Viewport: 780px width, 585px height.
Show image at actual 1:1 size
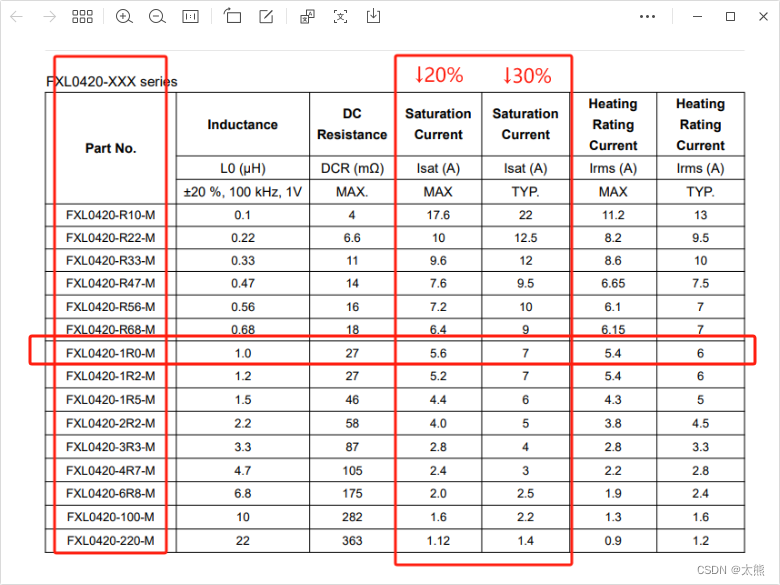tap(190, 17)
